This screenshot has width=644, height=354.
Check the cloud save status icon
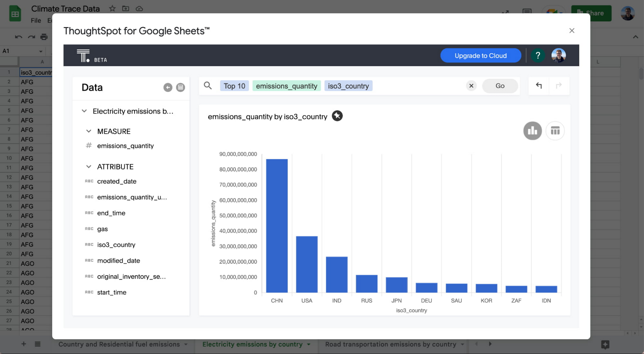(x=139, y=8)
